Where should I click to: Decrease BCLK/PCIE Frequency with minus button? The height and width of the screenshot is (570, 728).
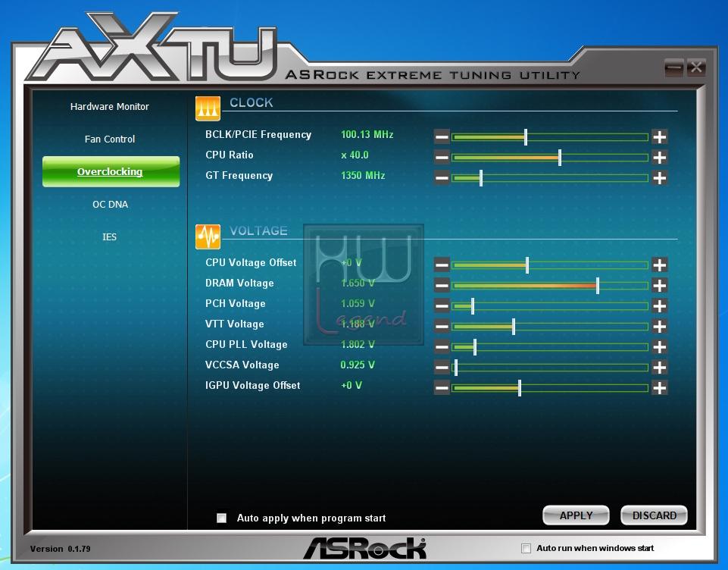coord(442,137)
